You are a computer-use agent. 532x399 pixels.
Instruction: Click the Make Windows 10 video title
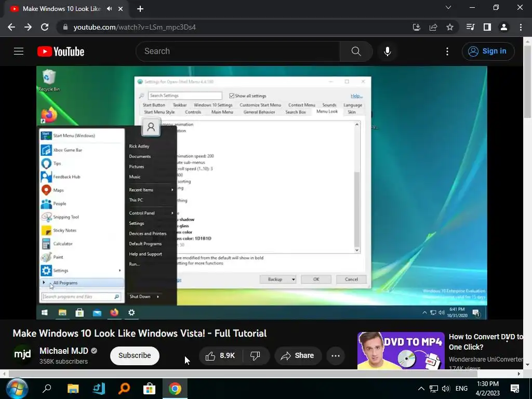(x=139, y=333)
